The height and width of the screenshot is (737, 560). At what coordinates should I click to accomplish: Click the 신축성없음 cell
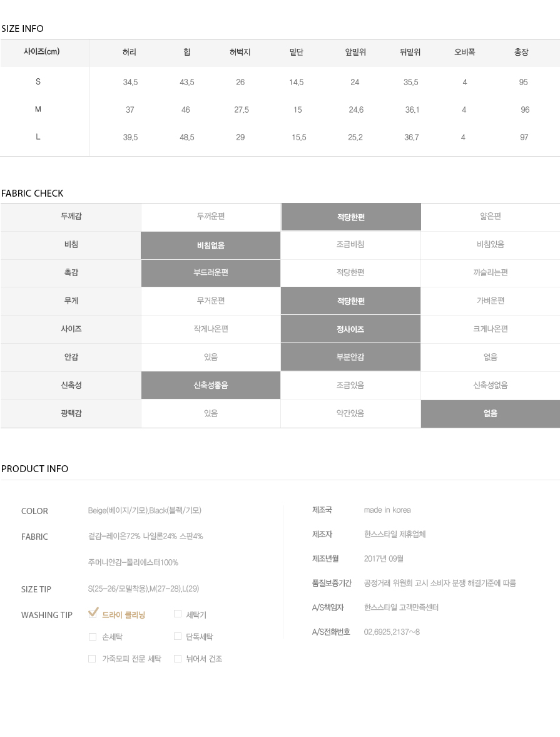coord(491,386)
